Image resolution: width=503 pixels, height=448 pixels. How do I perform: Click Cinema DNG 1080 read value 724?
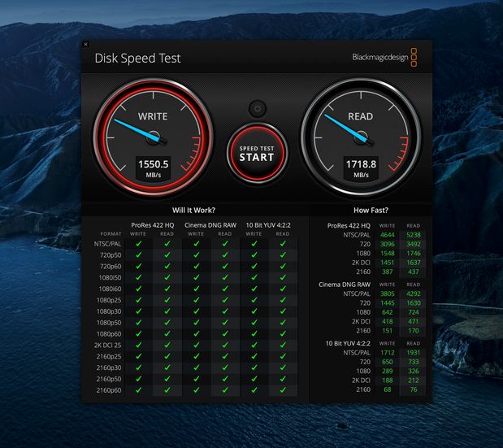click(x=414, y=312)
